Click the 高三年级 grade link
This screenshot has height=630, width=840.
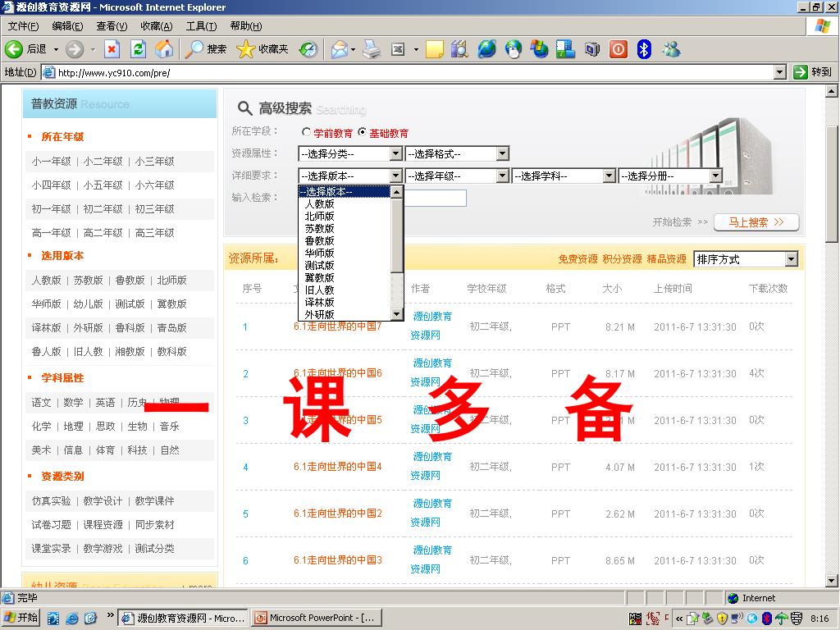154,232
